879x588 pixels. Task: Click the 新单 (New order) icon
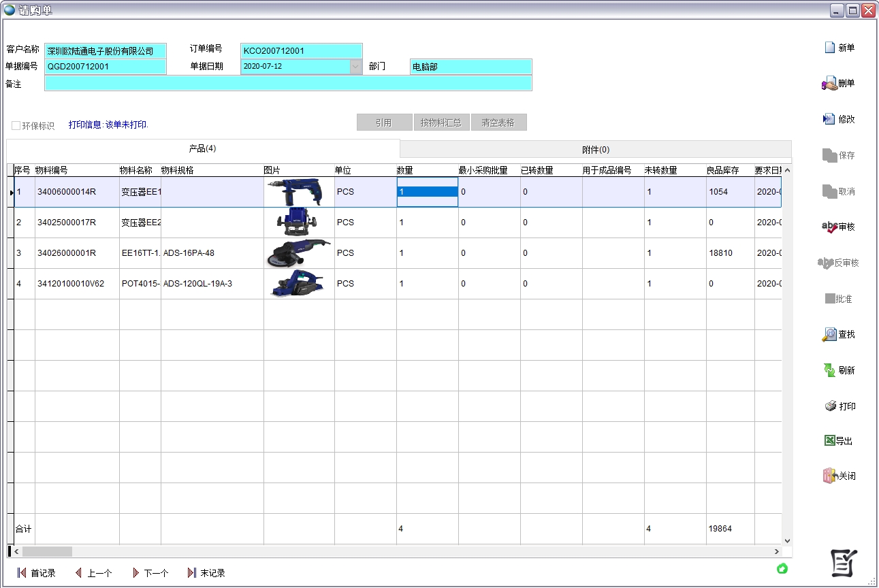pos(830,48)
